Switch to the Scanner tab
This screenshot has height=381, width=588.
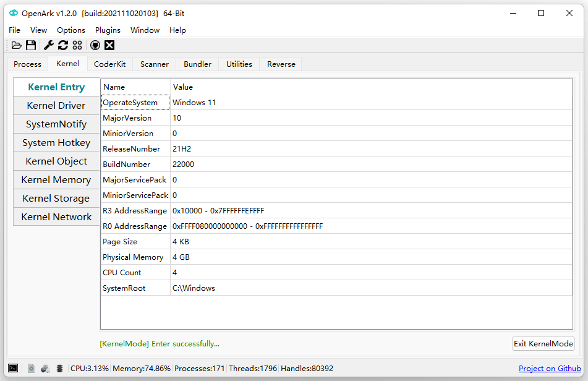click(x=154, y=64)
